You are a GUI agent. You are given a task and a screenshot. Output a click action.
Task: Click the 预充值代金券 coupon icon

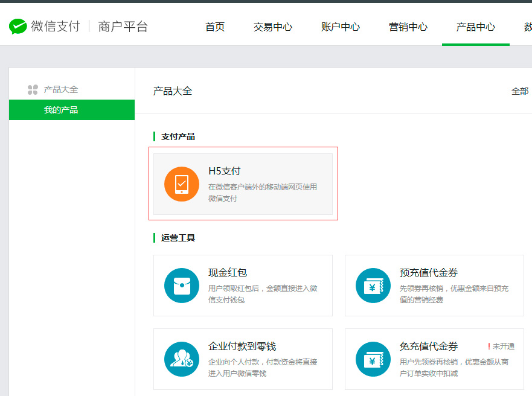tap(373, 286)
